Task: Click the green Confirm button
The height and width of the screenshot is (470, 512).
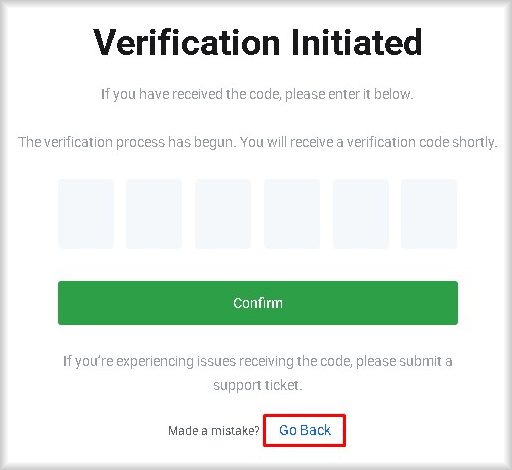Action: [x=258, y=303]
